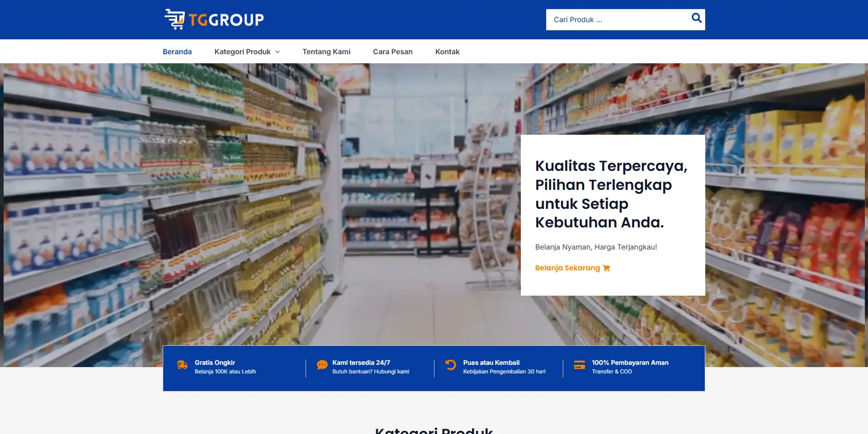868x434 pixels.
Task: Focus the Cari Produk search field
Action: [x=617, y=19]
